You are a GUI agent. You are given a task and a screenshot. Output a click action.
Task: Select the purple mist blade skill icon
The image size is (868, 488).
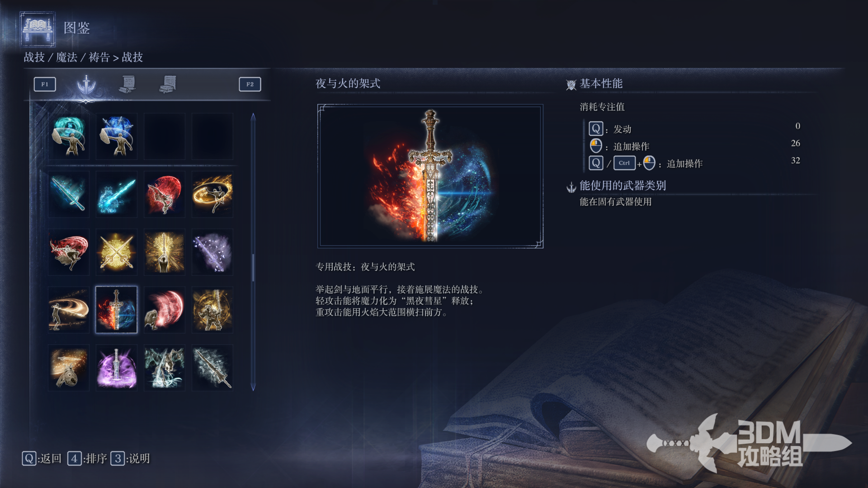click(x=212, y=252)
